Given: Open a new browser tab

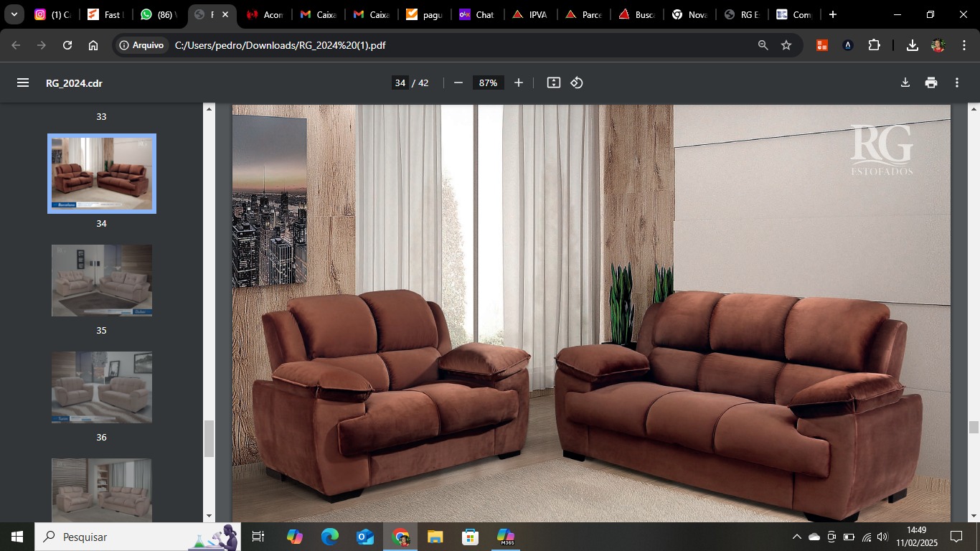Looking at the screenshot, I should [x=832, y=14].
